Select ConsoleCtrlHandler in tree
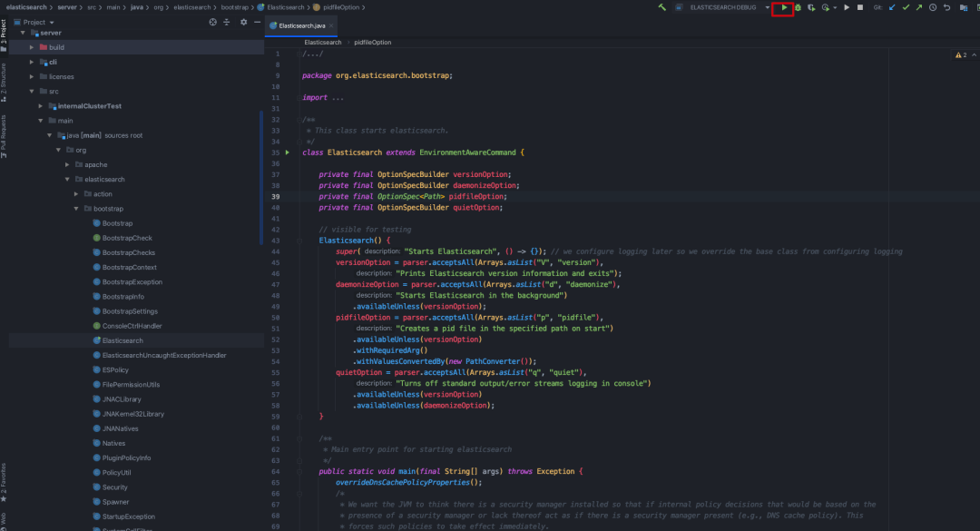Viewport: 980px width, 531px height. [132, 326]
